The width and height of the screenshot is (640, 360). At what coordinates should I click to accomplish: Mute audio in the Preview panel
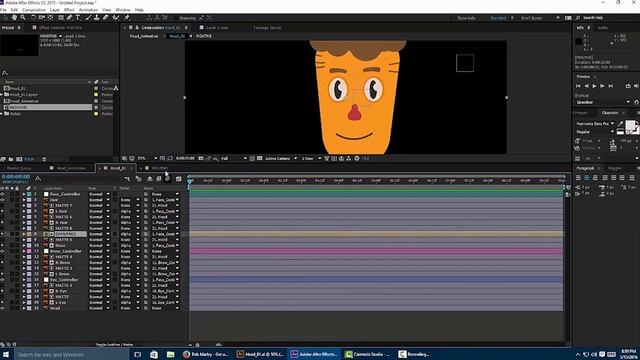636,86
